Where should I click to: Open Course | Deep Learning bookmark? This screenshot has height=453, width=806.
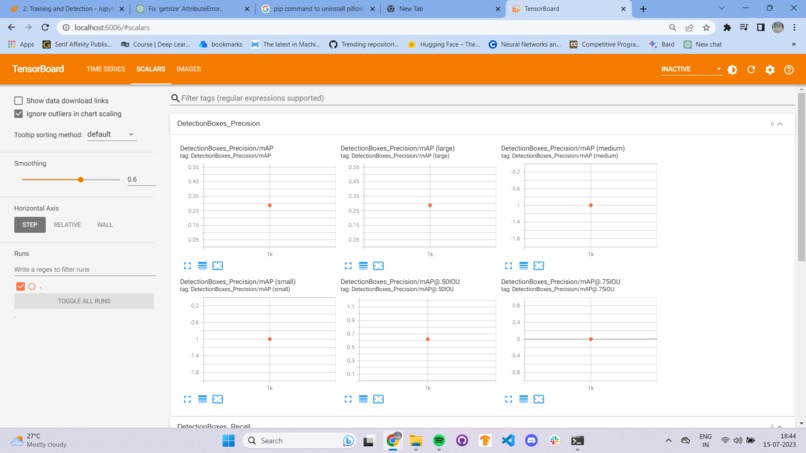(x=155, y=44)
